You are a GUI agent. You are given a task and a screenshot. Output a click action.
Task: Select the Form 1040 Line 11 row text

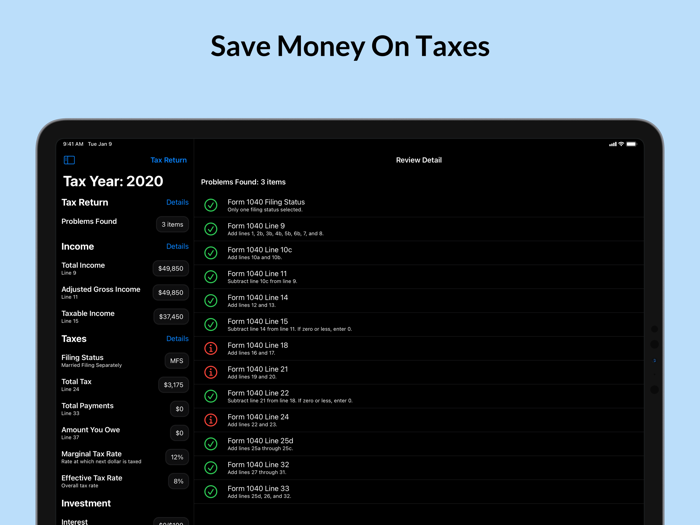click(x=262, y=277)
